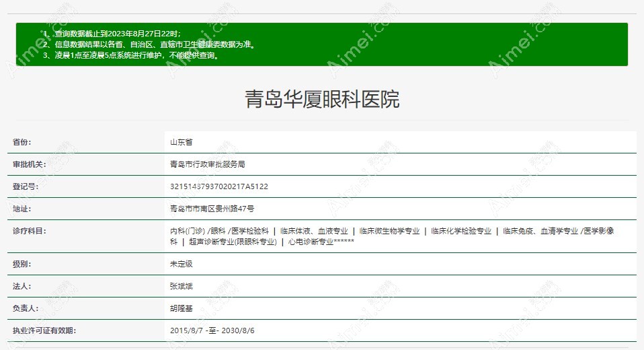Select the 执业许可证有效期 label
The width and height of the screenshot is (644, 350).
[x=44, y=330]
